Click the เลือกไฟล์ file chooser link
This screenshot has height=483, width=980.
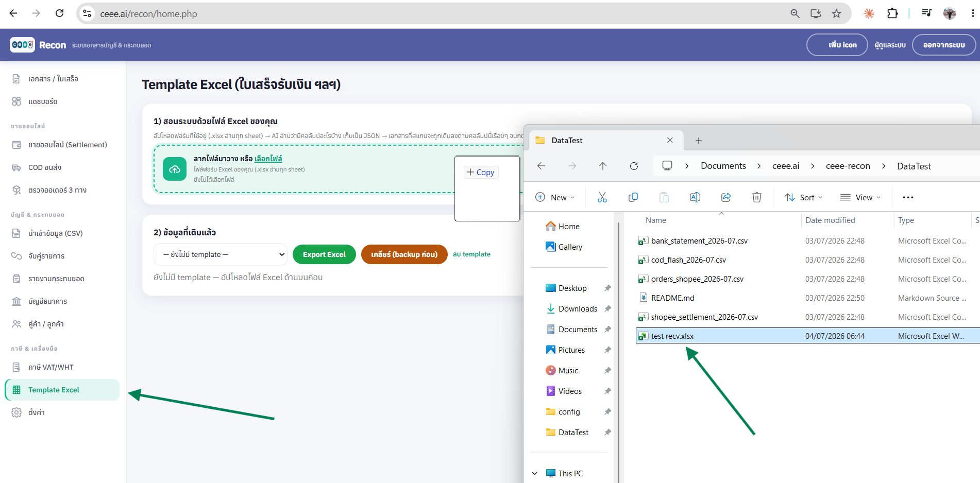click(x=268, y=159)
